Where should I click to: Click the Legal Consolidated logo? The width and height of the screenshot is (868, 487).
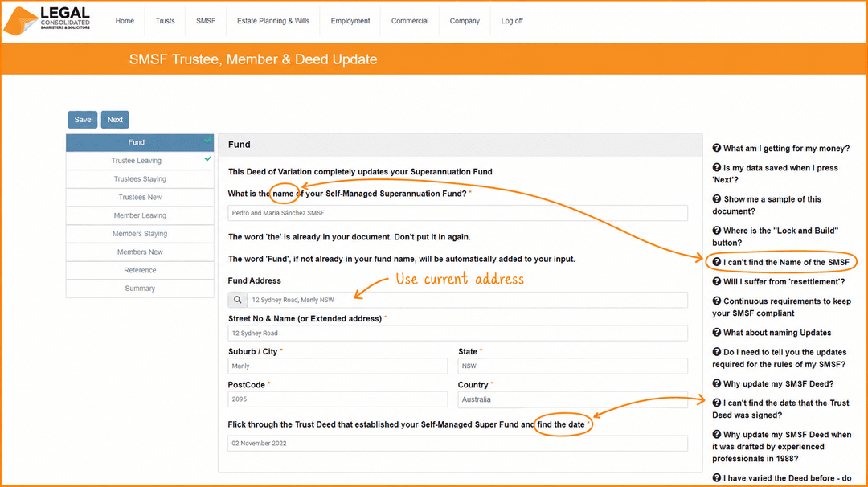click(47, 21)
